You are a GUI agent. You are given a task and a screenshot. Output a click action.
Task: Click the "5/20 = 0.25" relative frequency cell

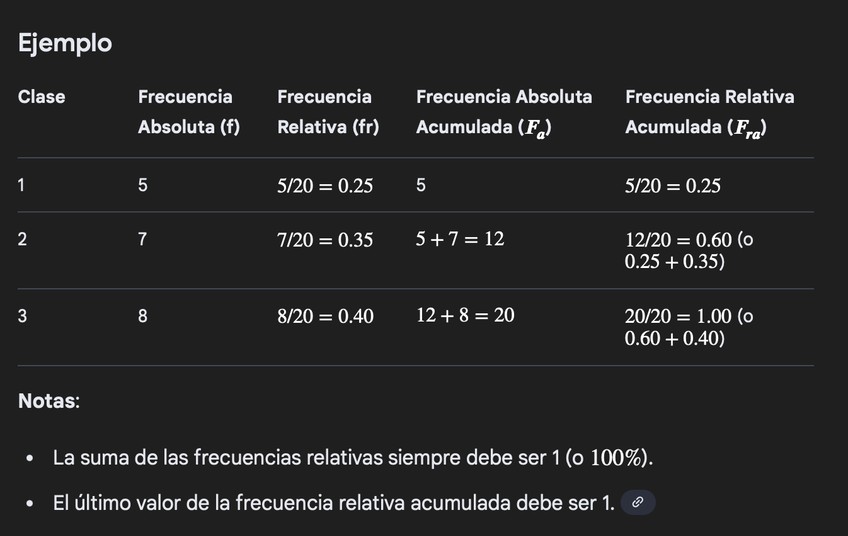click(x=325, y=186)
